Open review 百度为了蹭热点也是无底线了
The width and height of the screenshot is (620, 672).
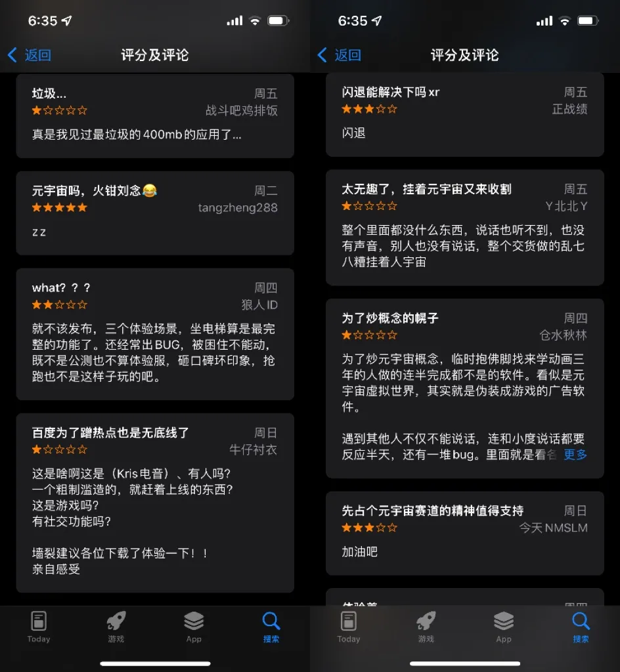click(x=155, y=503)
